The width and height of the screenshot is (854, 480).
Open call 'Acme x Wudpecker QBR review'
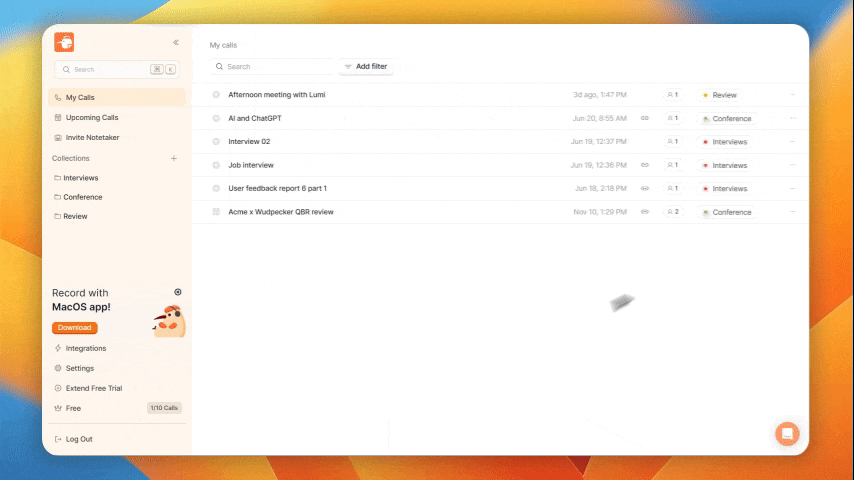(281, 212)
